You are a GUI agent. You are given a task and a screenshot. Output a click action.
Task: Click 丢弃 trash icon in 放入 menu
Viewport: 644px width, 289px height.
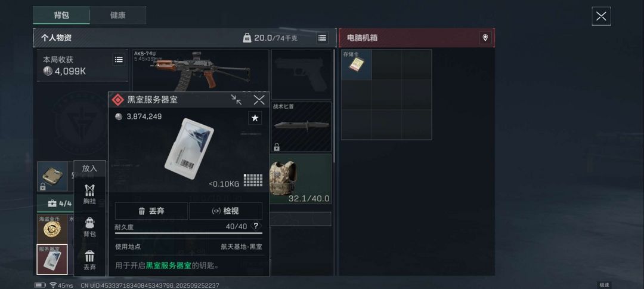89,260
